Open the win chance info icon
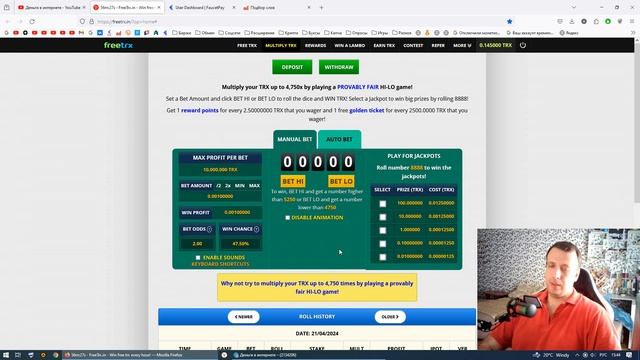Viewport: 640px width, 360px height. (x=256, y=229)
